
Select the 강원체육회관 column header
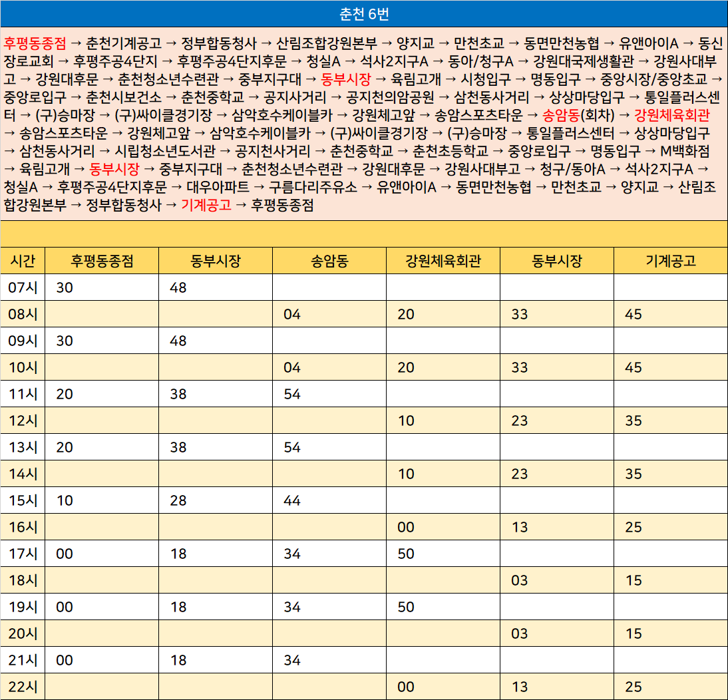[443, 261]
